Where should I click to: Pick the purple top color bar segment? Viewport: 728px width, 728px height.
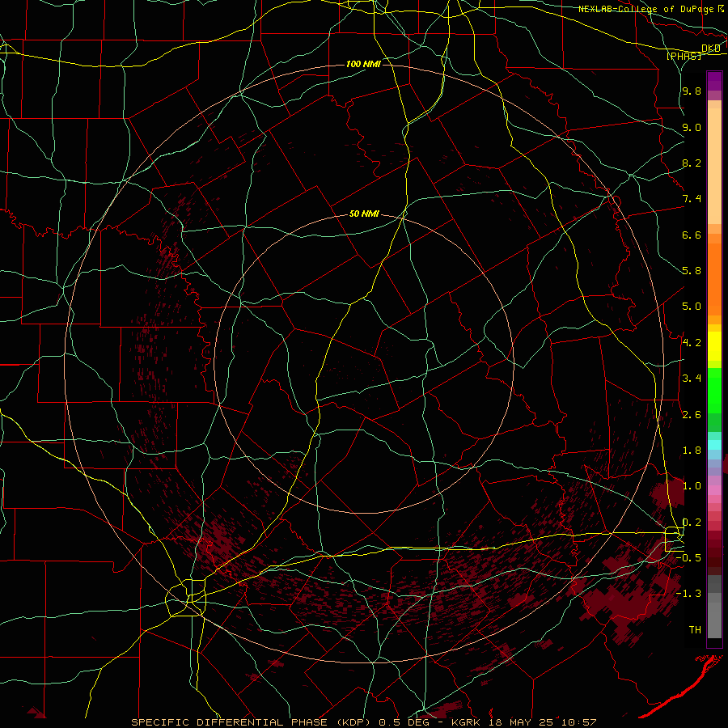pos(714,81)
